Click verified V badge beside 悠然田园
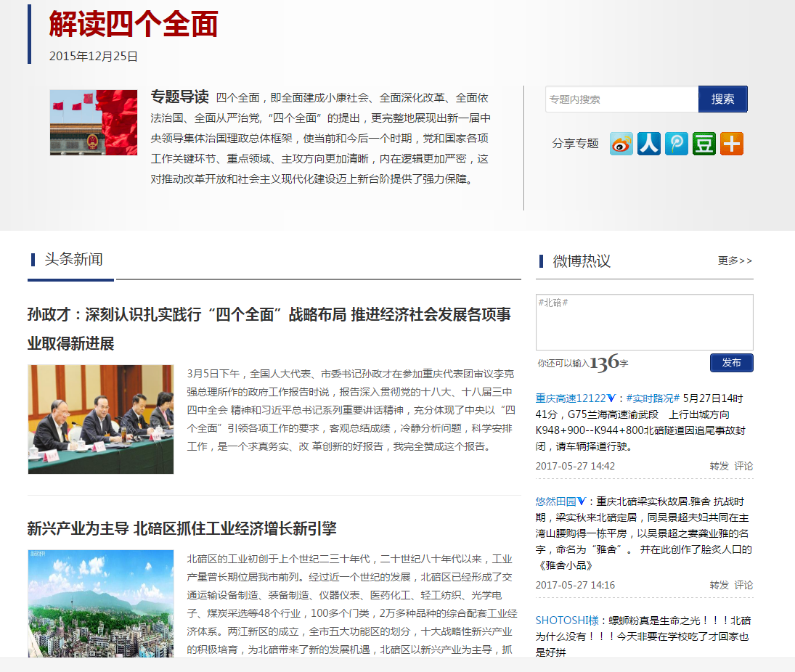Viewport: 795px width, 672px height. [582, 501]
